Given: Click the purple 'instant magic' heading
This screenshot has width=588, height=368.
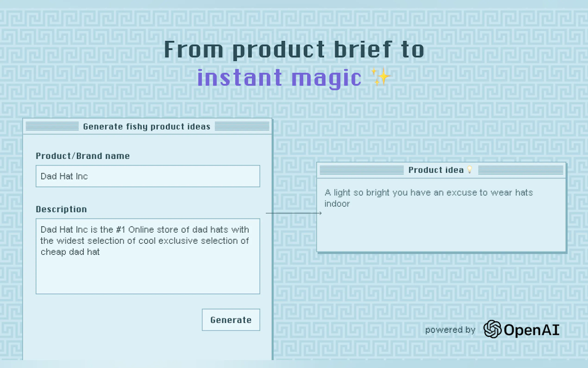Looking at the screenshot, I should click(x=279, y=78).
